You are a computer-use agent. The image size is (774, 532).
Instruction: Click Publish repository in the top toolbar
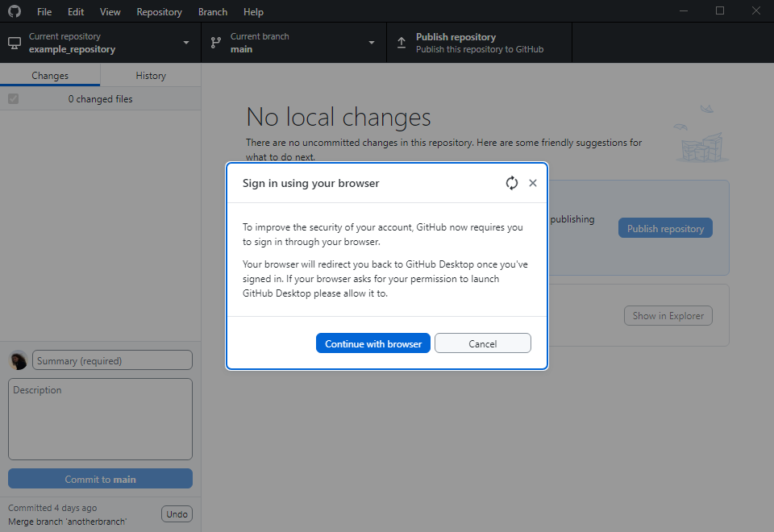point(479,43)
